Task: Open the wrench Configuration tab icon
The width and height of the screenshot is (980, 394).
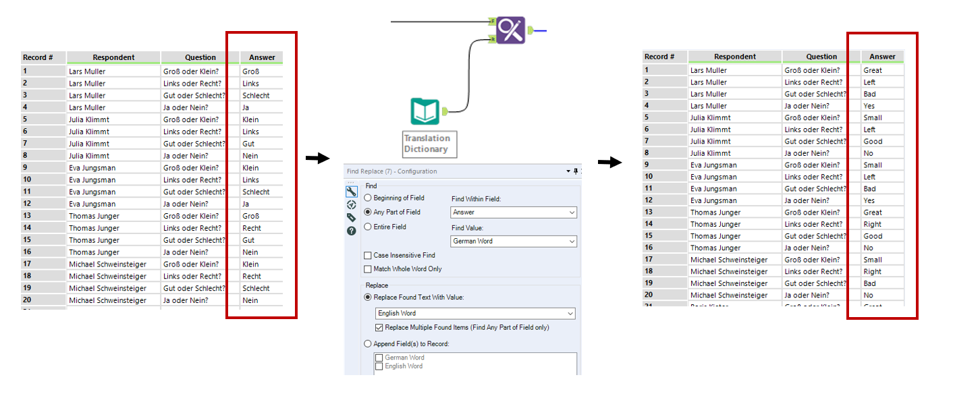Action: tap(351, 192)
